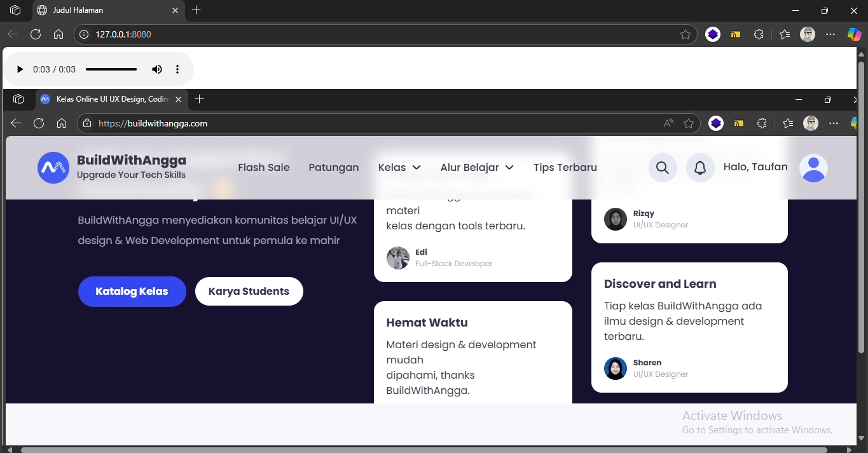The height and width of the screenshot is (453, 868).
Task: Minimize the outer browser window
Action: (796, 10)
